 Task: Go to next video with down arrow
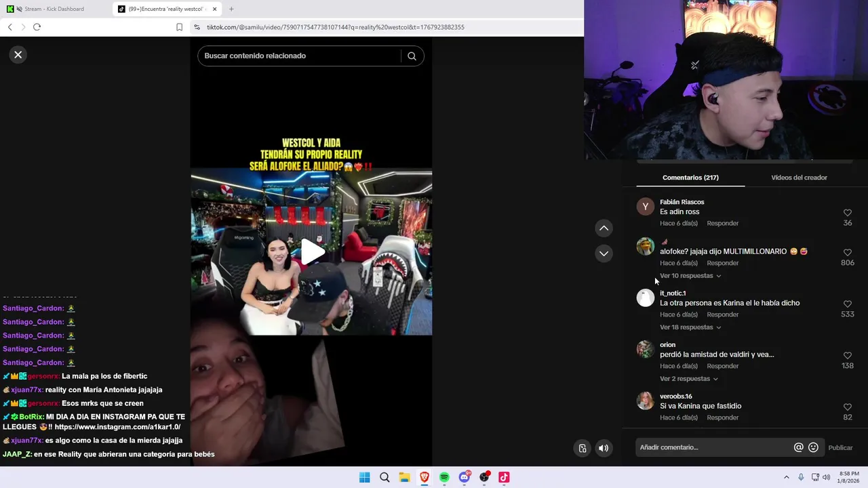pyautogui.click(x=604, y=253)
